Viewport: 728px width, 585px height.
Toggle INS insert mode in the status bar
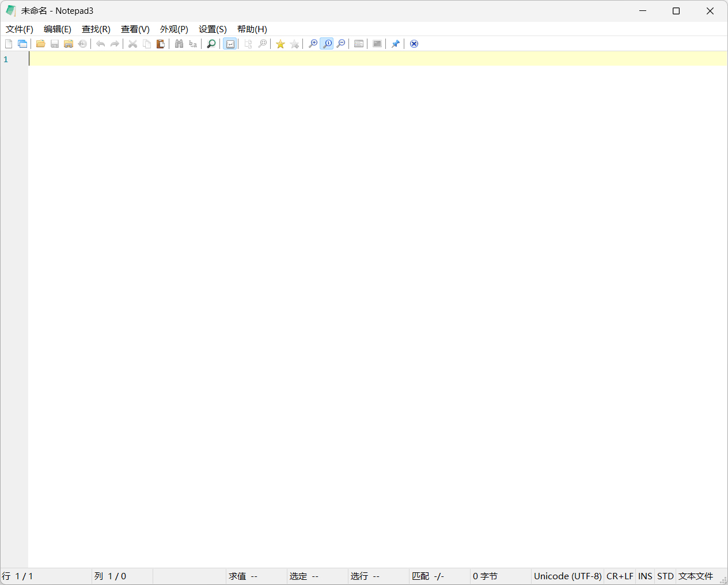645,576
